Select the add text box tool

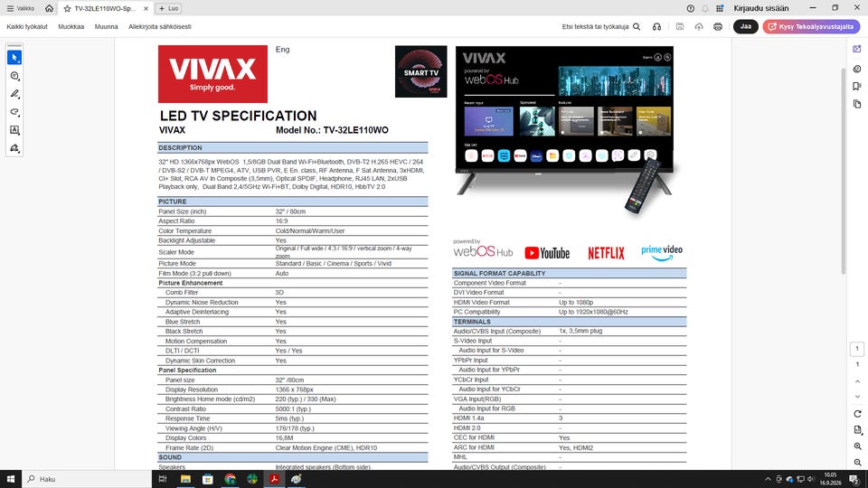tap(14, 130)
